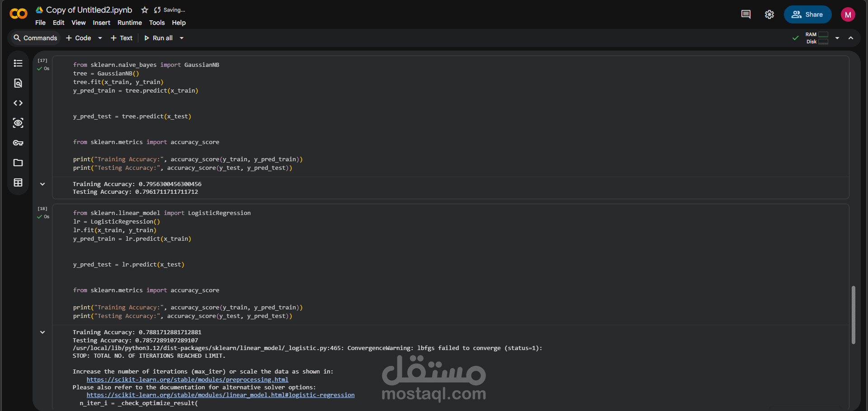Run all cells button
Viewport: 868px width, 411px height.
click(159, 38)
